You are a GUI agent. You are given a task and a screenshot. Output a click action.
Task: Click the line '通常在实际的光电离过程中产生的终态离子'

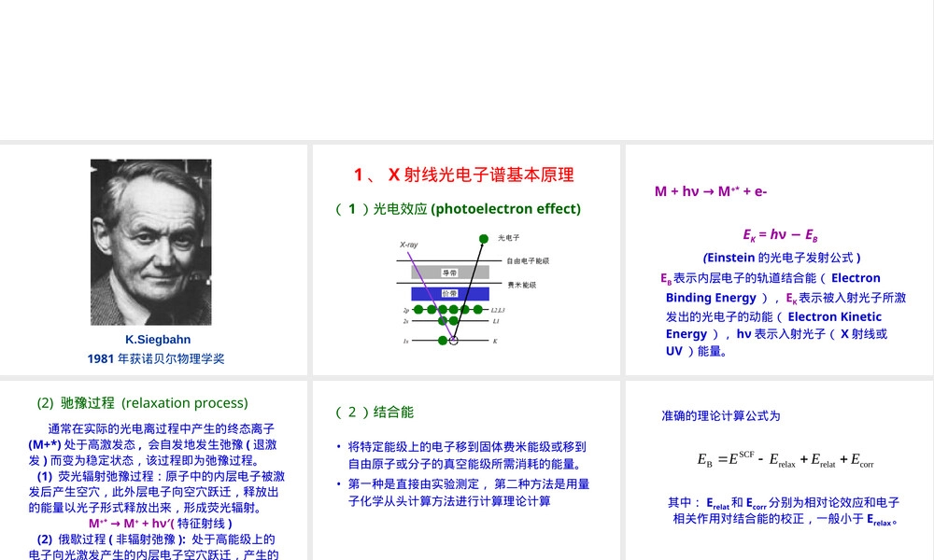point(162,429)
